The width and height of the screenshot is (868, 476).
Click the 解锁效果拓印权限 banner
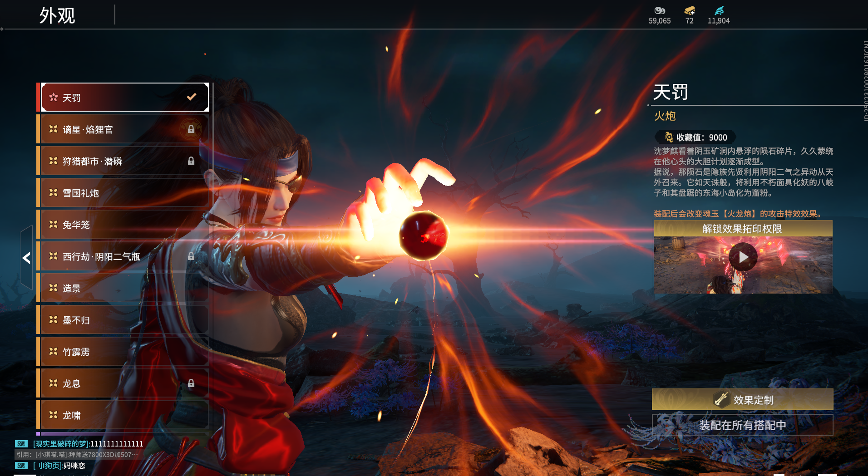(742, 229)
